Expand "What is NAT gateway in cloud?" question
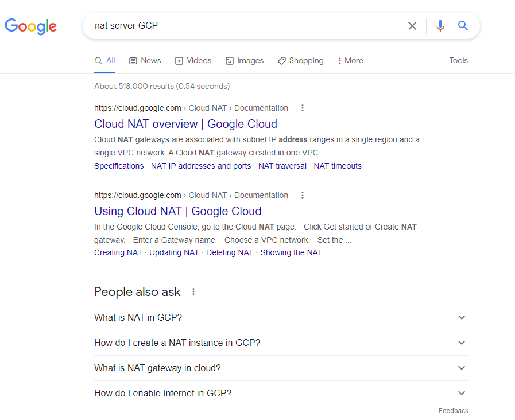Viewport: 515px width, 420px height. 281,368
